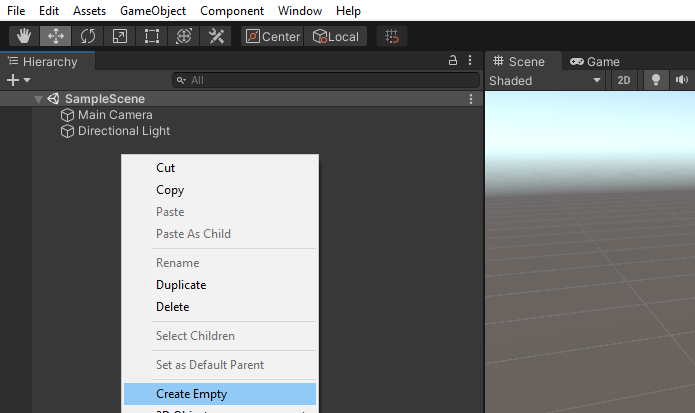Select the Transform tool

pos(184,36)
